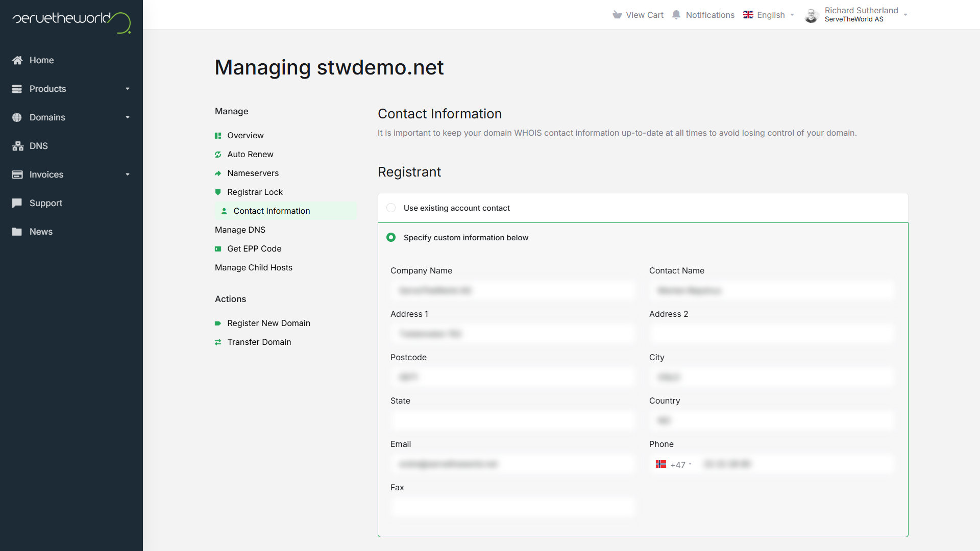Click the Notifications bell icon

pos(676,15)
